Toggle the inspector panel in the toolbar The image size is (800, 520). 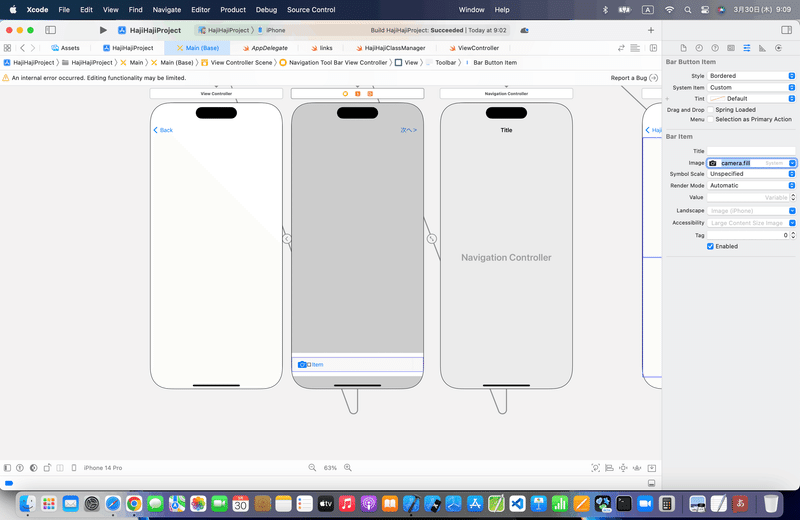tap(786, 30)
